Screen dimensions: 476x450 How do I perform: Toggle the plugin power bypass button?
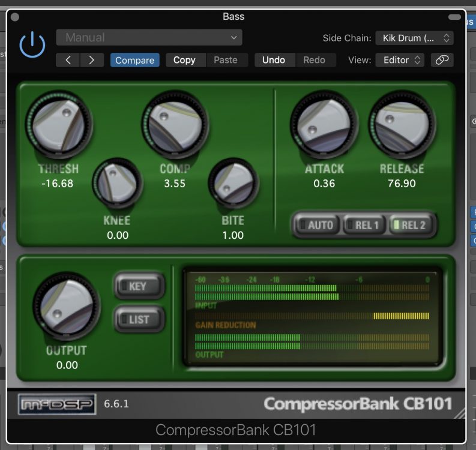pyautogui.click(x=32, y=45)
